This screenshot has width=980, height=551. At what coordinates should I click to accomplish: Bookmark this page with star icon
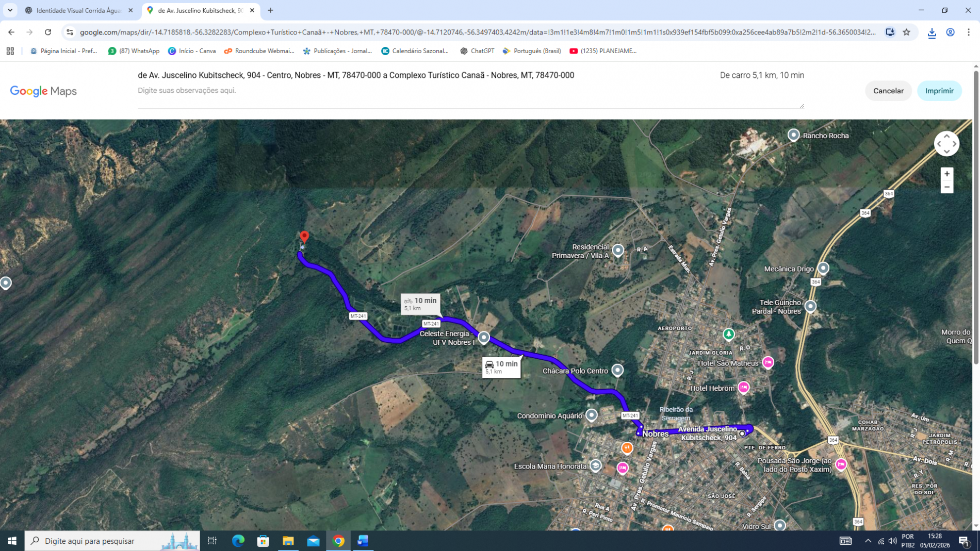pyautogui.click(x=906, y=32)
